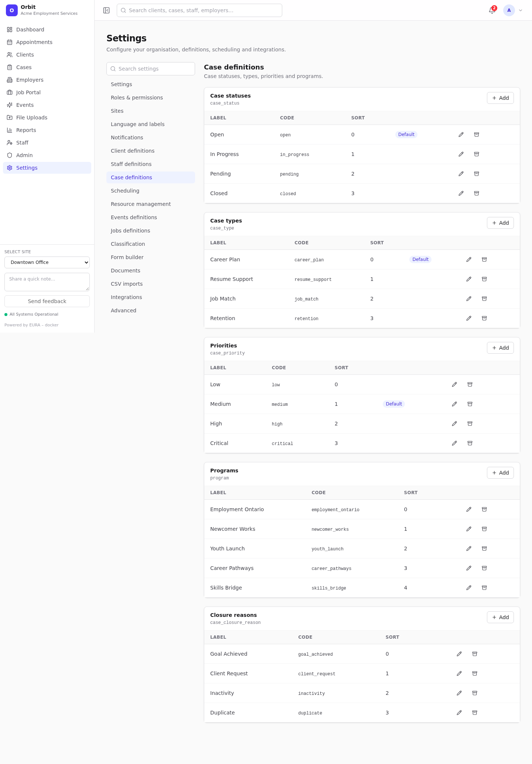Archive the Closed case status
This screenshot has width=532, height=764.
(x=477, y=193)
